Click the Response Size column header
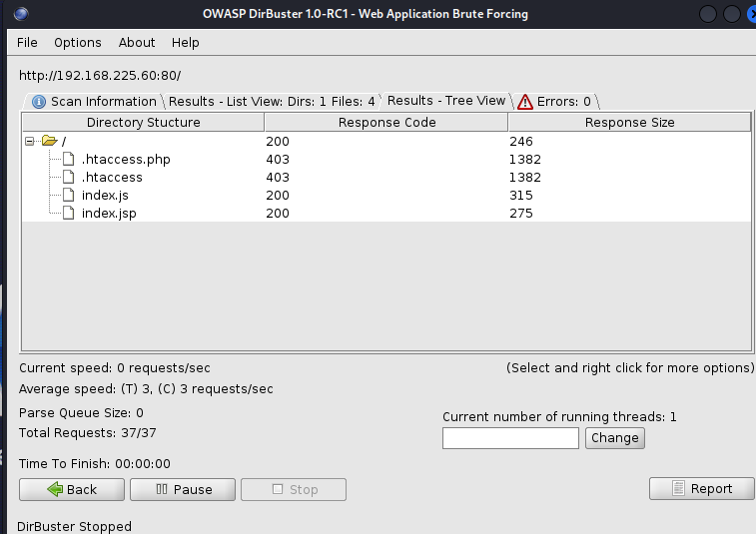 tap(629, 123)
